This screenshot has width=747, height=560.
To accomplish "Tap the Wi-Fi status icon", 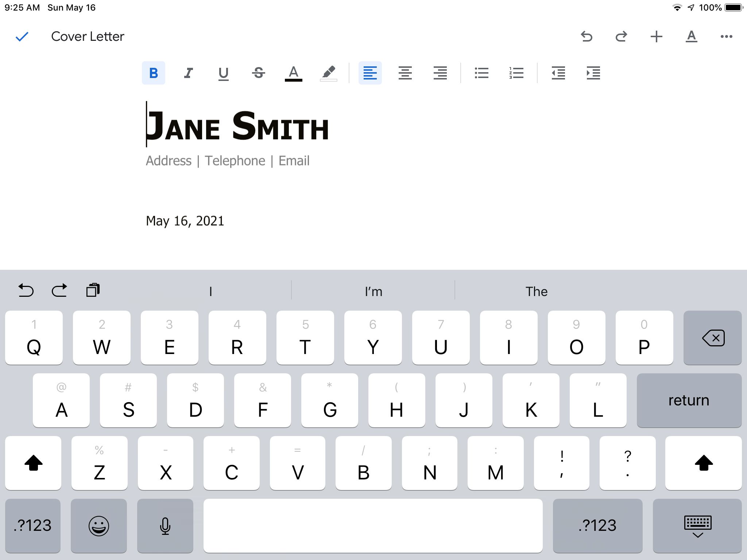I will (677, 8).
